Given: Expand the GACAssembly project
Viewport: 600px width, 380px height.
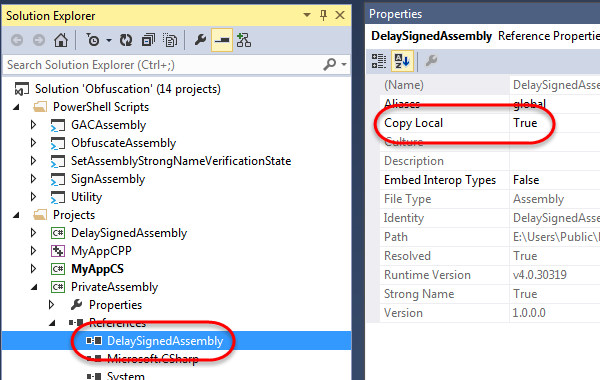Looking at the screenshot, I should point(33,125).
